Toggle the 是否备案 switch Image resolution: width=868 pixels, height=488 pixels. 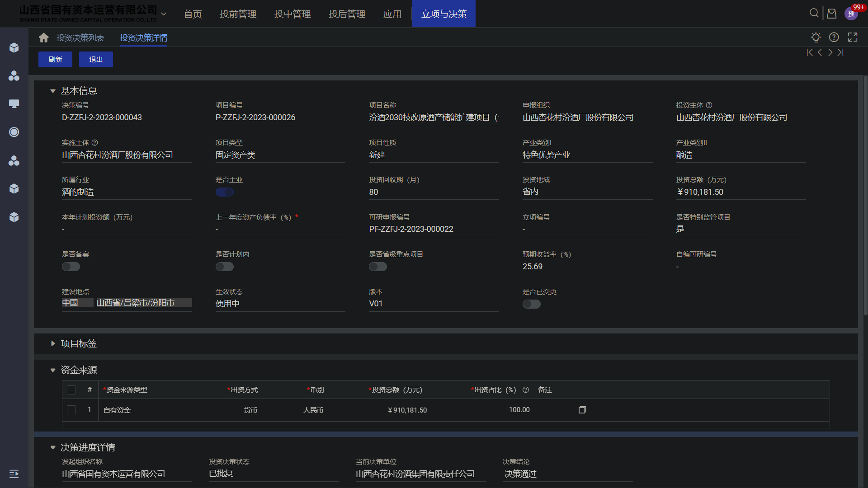click(x=71, y=267)
